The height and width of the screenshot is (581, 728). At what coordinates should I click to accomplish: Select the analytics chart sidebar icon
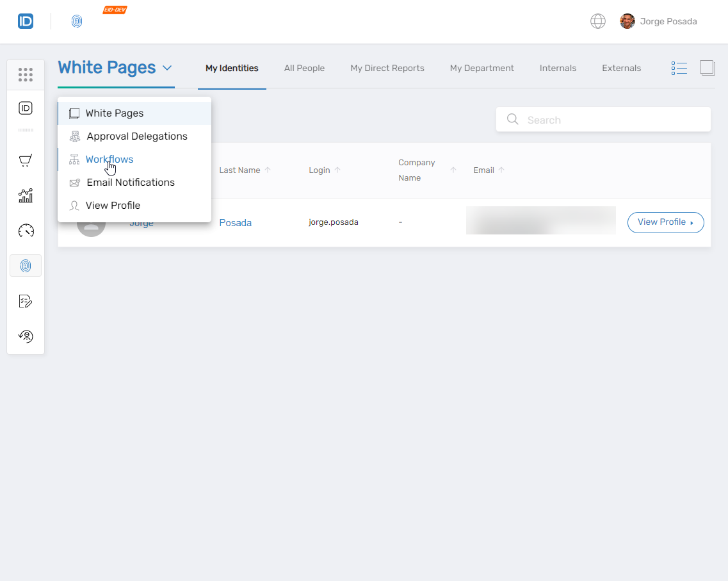26,195
